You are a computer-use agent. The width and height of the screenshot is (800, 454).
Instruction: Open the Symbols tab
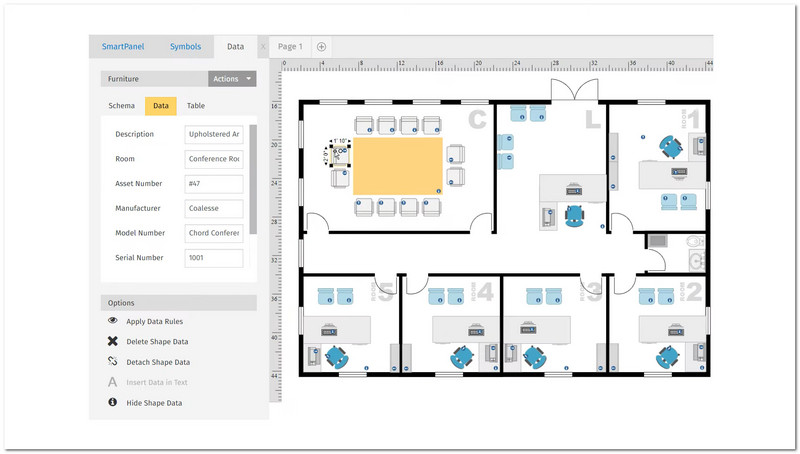(185, 46)
